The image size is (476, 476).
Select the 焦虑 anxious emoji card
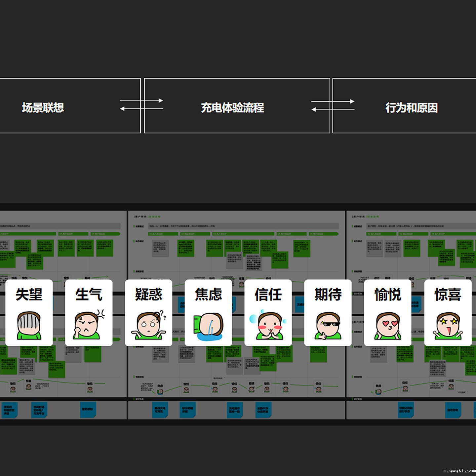209,313
